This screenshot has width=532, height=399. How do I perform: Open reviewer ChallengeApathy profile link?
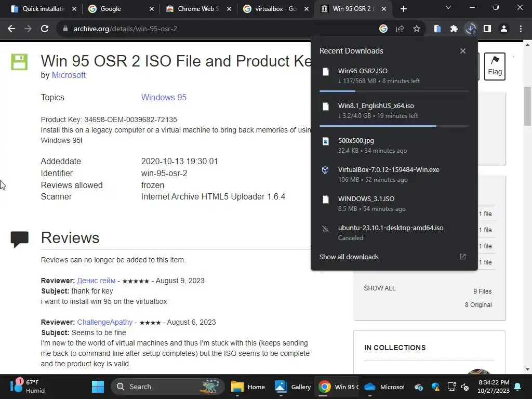pos(104,322)
